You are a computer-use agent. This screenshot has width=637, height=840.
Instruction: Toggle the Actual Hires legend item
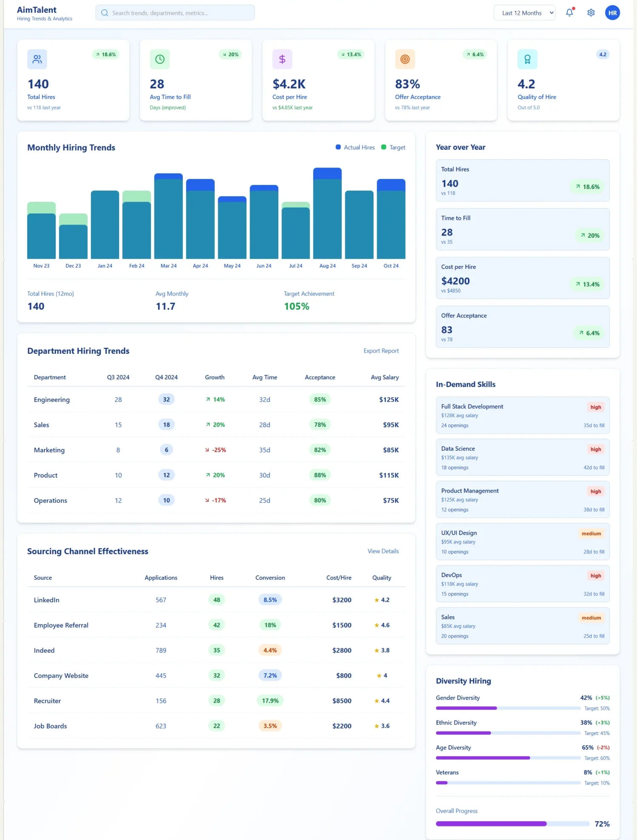pos(355,148)
